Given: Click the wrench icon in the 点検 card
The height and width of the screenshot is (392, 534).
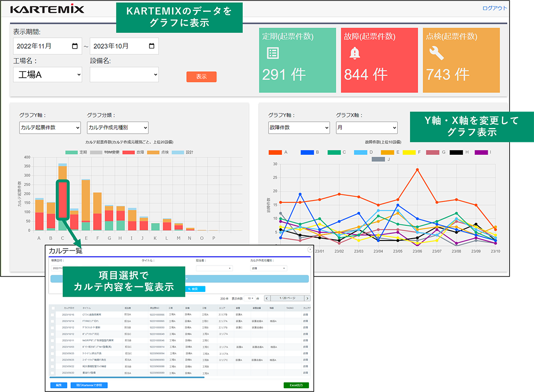Looking at the screenshot, I should [x=436, y=53].
